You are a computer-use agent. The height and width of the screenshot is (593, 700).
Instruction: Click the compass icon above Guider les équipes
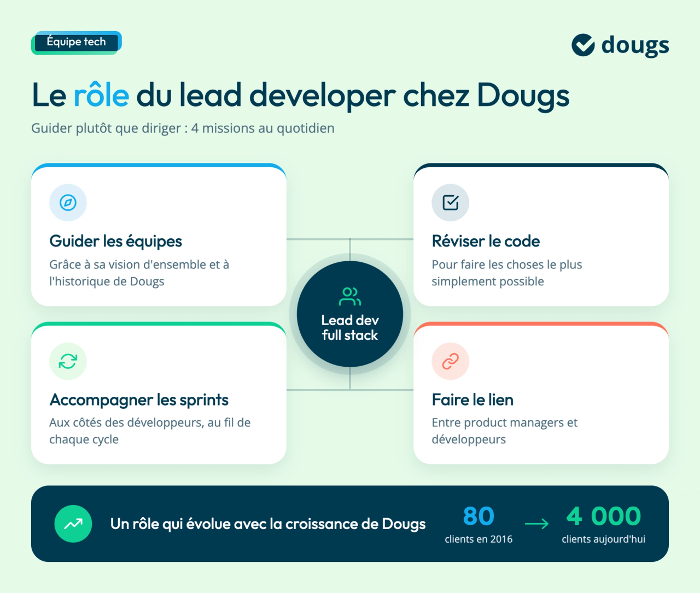(x=68, y=203)
